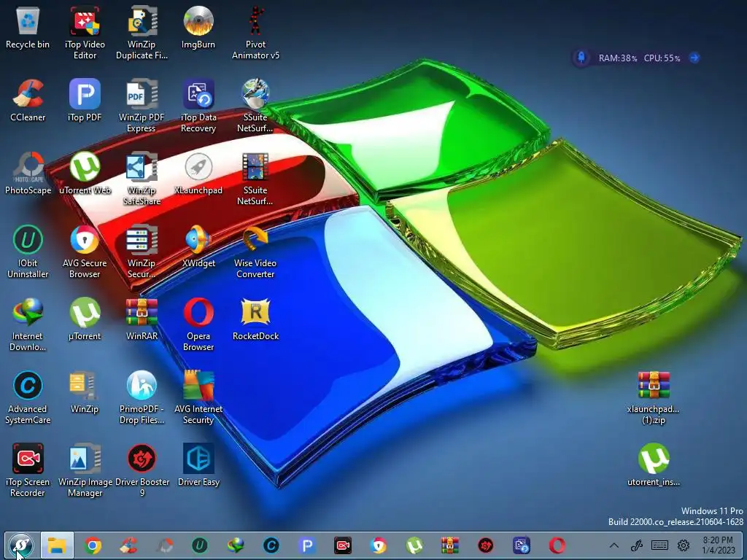Open WinRAR from the taskbar
Viewport: 747px width, 560px height.
tap(449, 545)
